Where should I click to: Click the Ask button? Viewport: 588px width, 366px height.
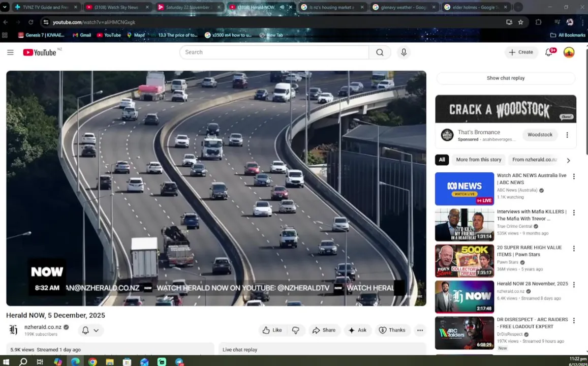(x=357, y=330)
